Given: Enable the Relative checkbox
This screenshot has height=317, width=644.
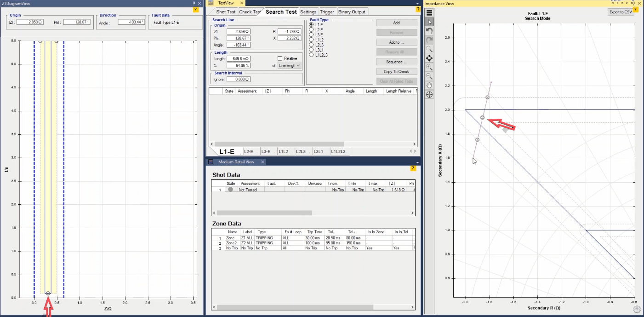Looking at the screenshot, I should pos(280,58).
